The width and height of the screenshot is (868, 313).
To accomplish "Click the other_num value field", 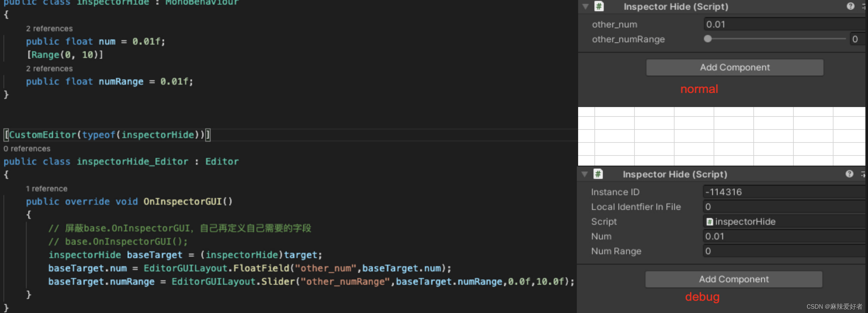I will (x=784, y=24).
